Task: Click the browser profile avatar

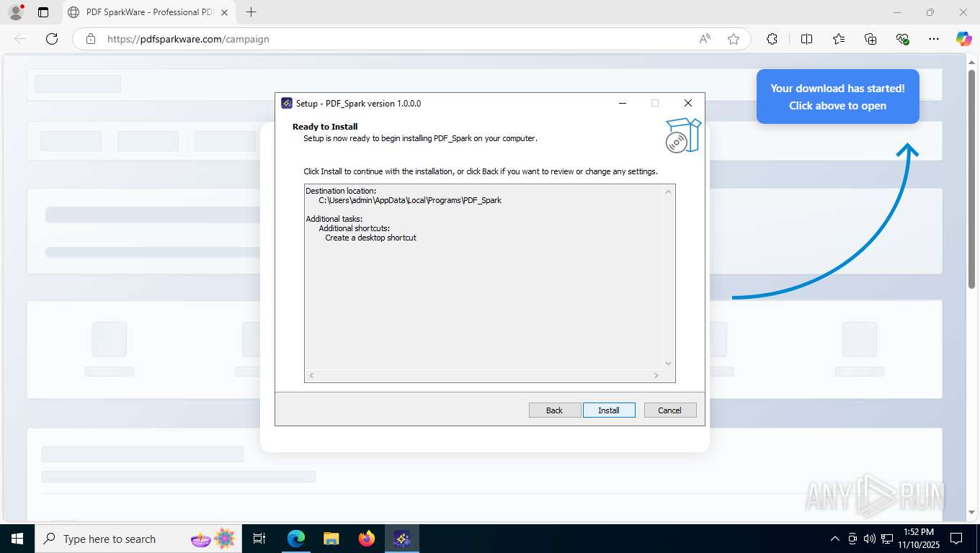Action: (16, 12)
